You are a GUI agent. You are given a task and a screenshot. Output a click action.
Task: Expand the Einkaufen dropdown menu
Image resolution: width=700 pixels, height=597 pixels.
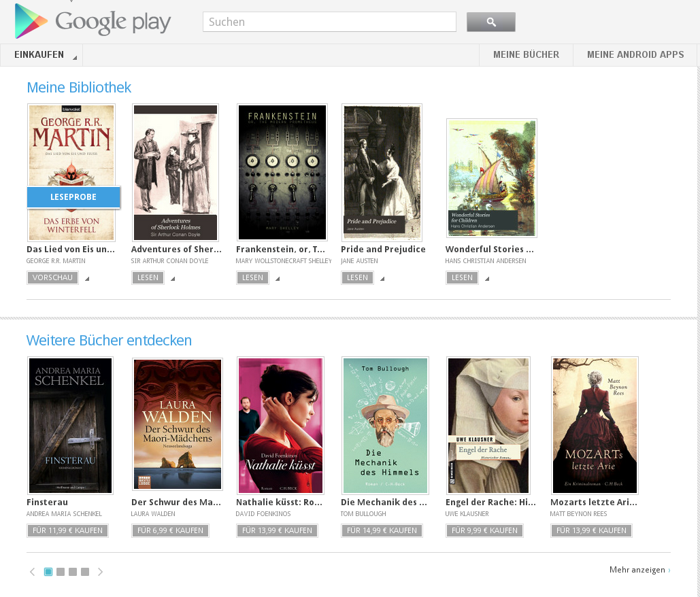[41, 55]
